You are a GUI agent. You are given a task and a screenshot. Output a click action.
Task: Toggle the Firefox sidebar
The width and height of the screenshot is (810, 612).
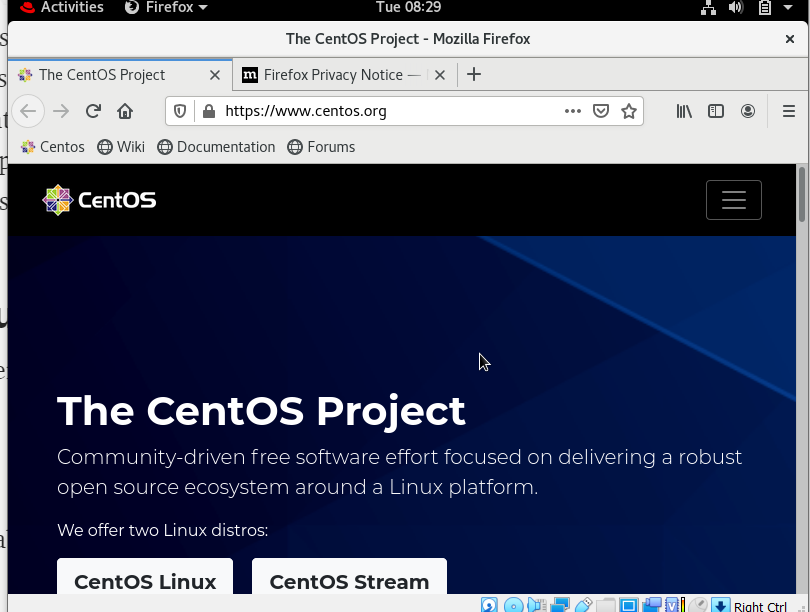(x=715, y=111)
